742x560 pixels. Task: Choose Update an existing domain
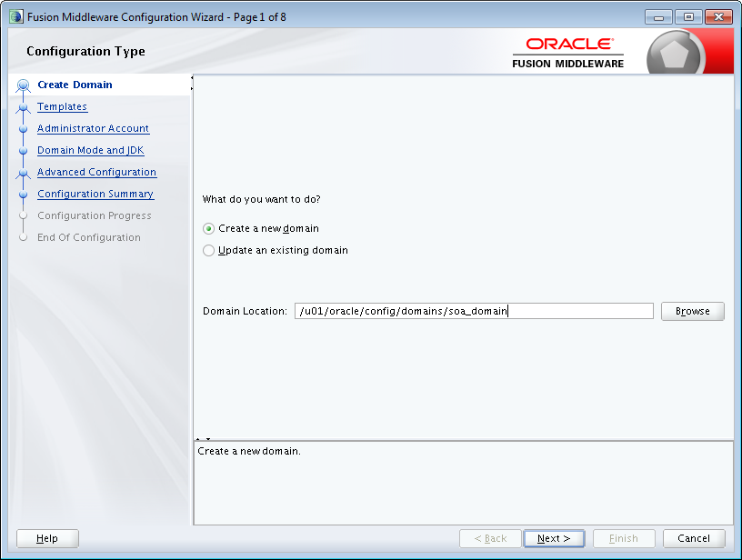pyautogui.click(x=207, y=250)
